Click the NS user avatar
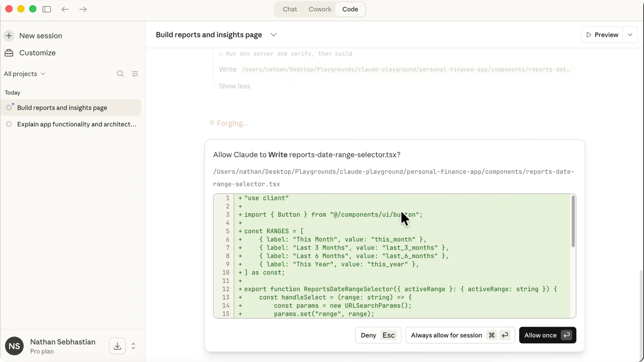Image resolution: width=644 pixels, height=362 pixels. (x=14, y=346)
